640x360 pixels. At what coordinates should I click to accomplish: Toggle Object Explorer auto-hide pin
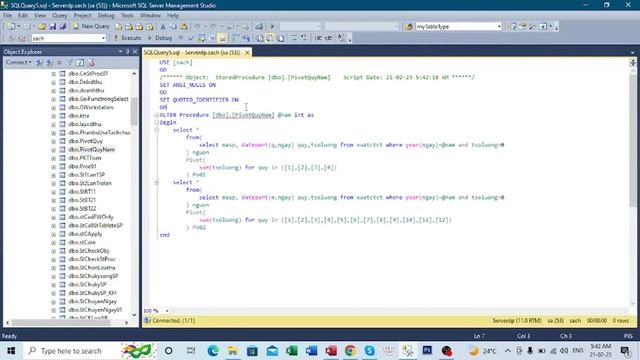[x=127, y=52]
